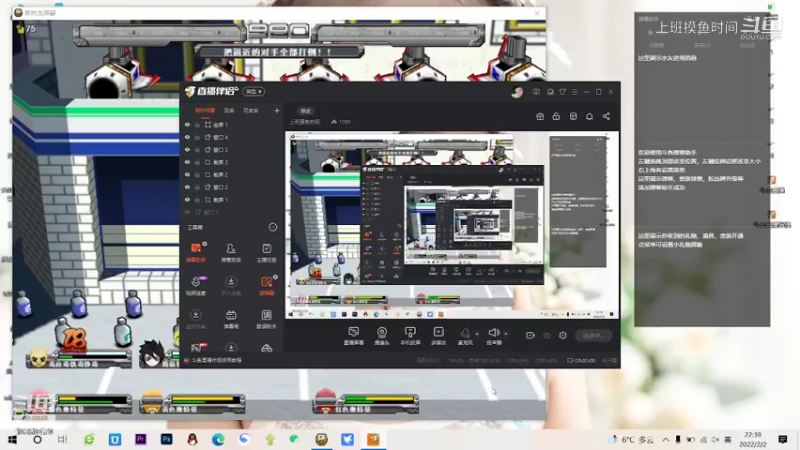The width and height of the screenshot is (800, 450).
Task: Select the 窗口 4 source row
Action: coord(232,137)
